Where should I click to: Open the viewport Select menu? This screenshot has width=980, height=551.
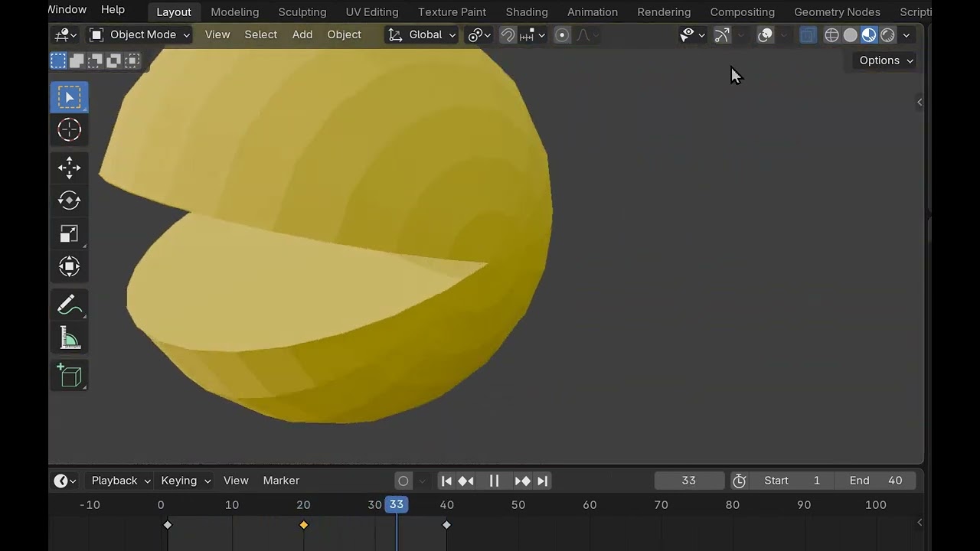point(260,34)
